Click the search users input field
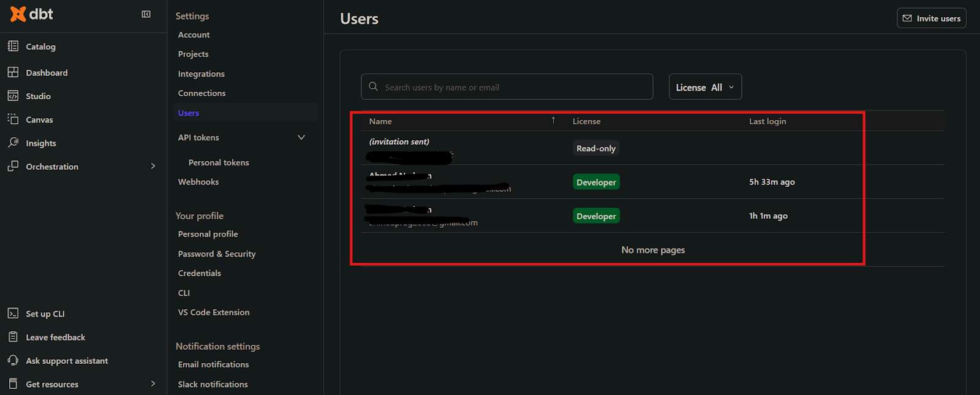Image resolution: width=980 pixels, height=395 pixels. point(514,87)
